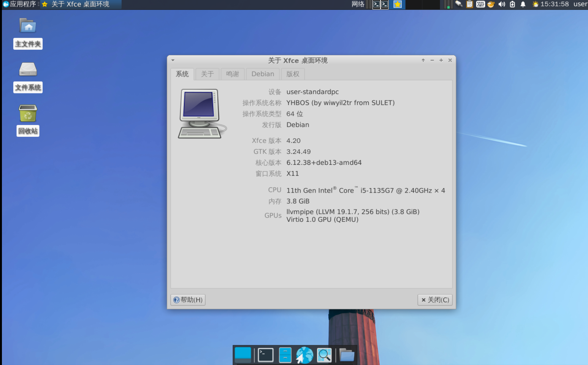
Task: Click the kernel version 6.12.38+deb13-amd64 text
Action: pos(324,163)
